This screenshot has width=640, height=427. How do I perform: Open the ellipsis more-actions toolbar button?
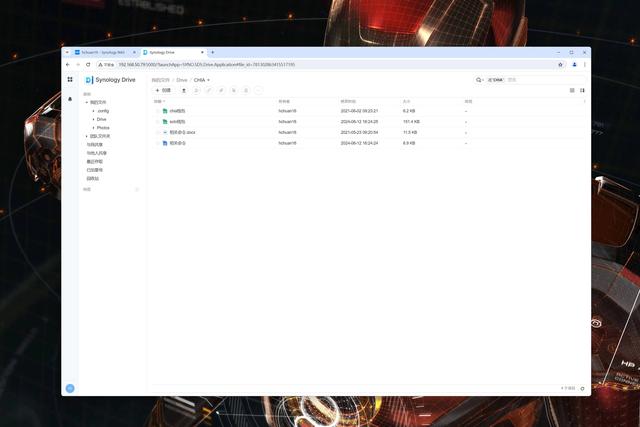[x=258, y=91]
